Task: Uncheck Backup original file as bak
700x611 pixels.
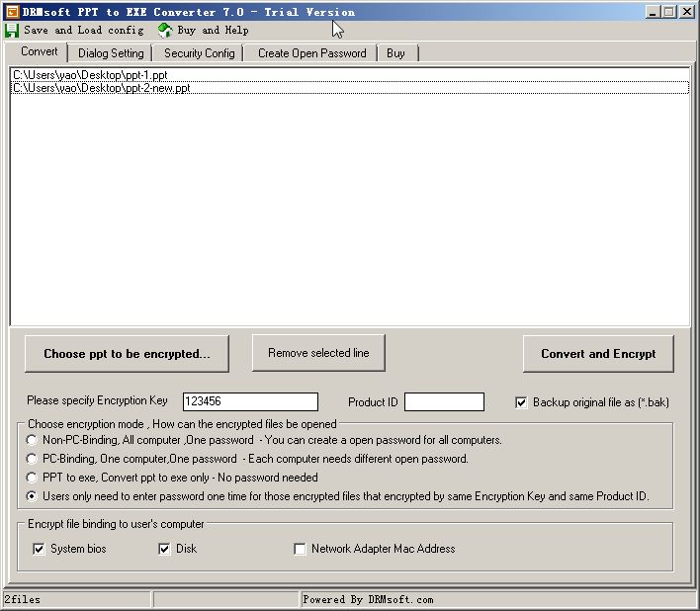Action: click(x=521, y=402)
